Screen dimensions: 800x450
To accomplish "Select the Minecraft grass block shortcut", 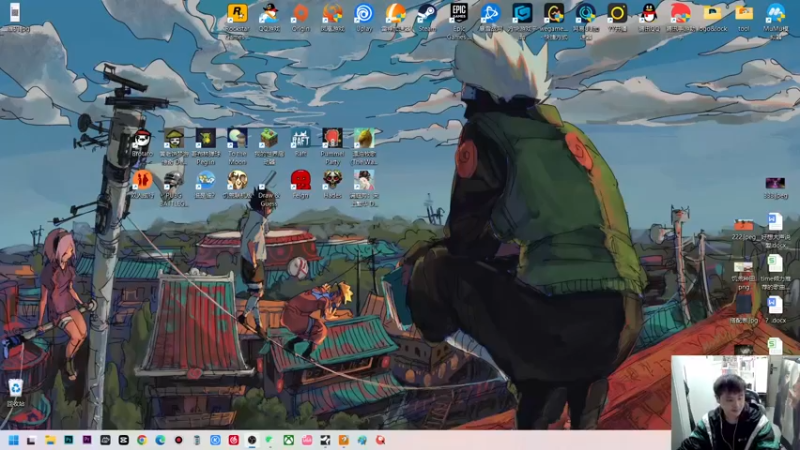I will click(269, 146).
